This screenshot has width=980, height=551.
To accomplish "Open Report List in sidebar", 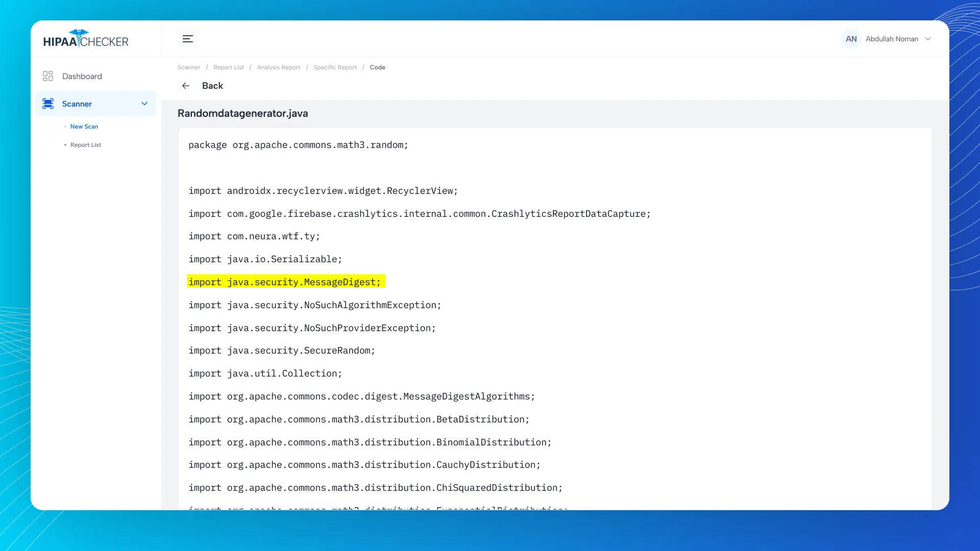I will 86,145.
